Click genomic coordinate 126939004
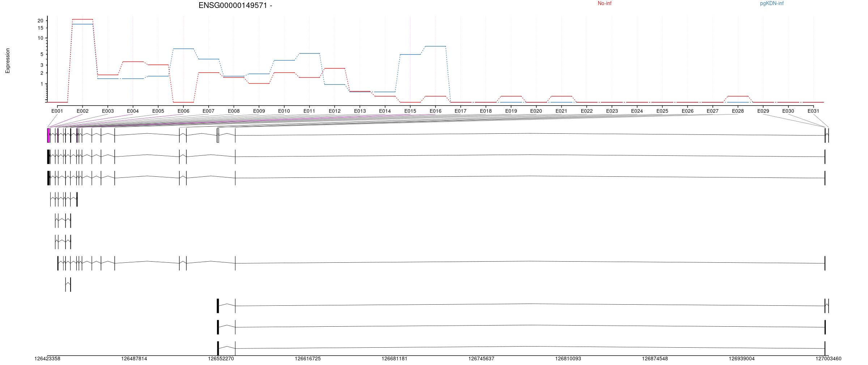This screenshot has height=365, width=868. pyautogui.click(x=742, y=358)
